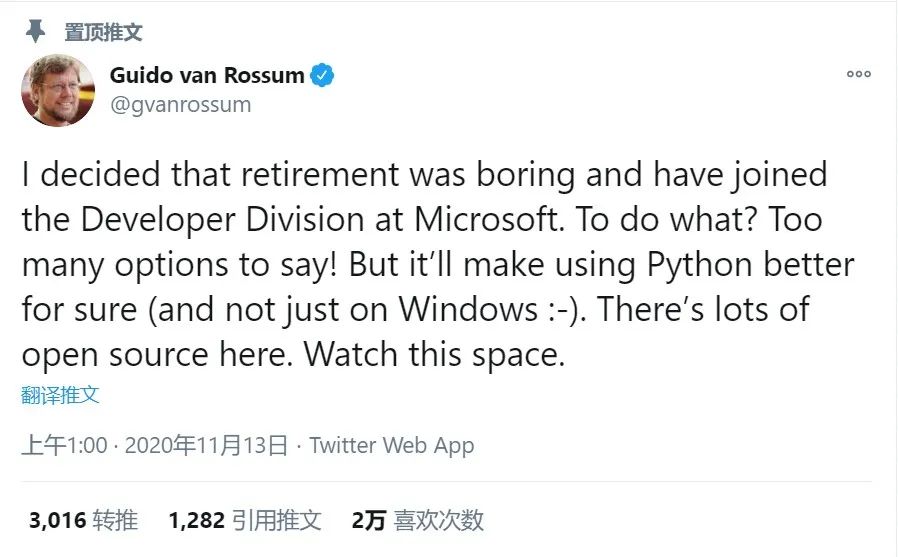Click the Guido van Rossum display name
The height and width of the screenshot is (557, 898).
pos(207,75)
